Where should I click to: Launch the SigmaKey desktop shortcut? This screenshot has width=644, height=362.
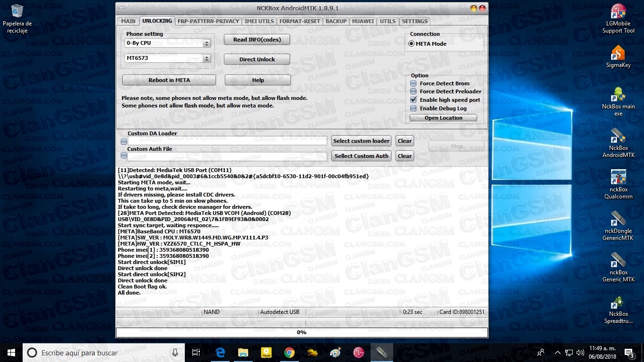pos(618,54)
